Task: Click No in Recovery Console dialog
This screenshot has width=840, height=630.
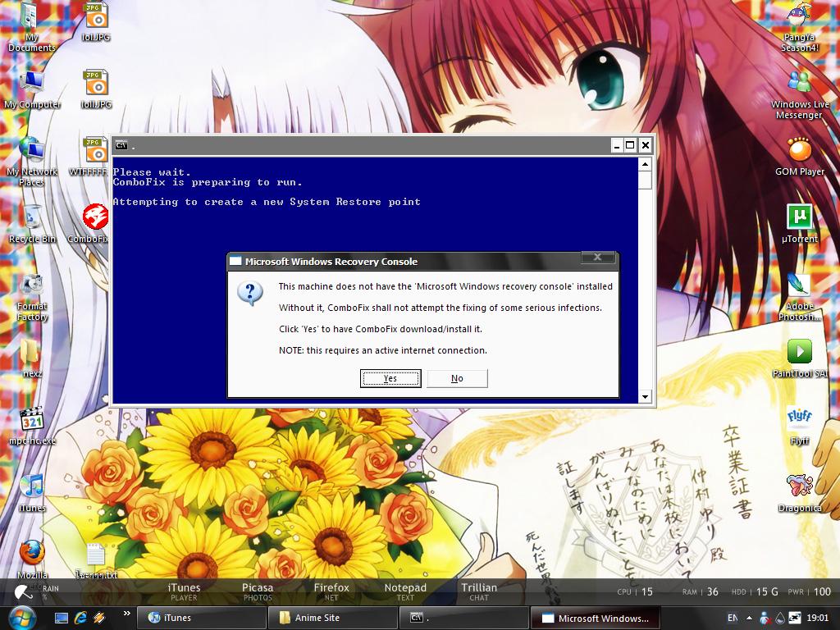Action: 457,378
